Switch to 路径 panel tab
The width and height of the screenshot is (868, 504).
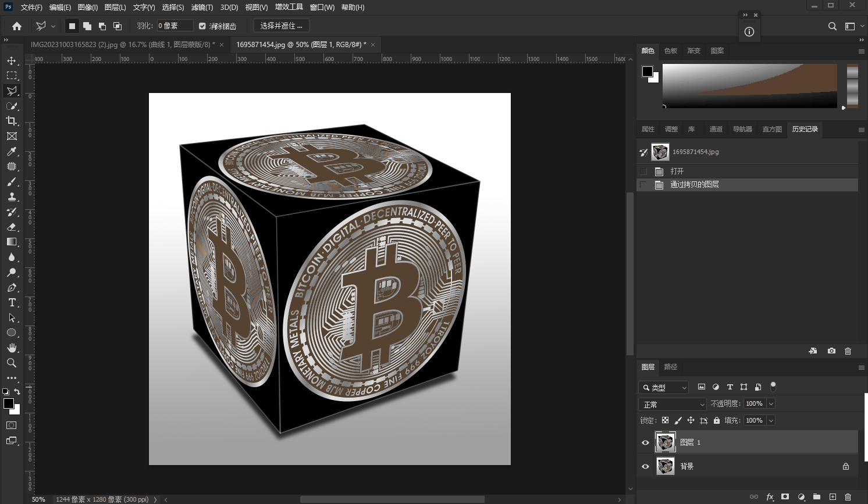pos(671,367)
